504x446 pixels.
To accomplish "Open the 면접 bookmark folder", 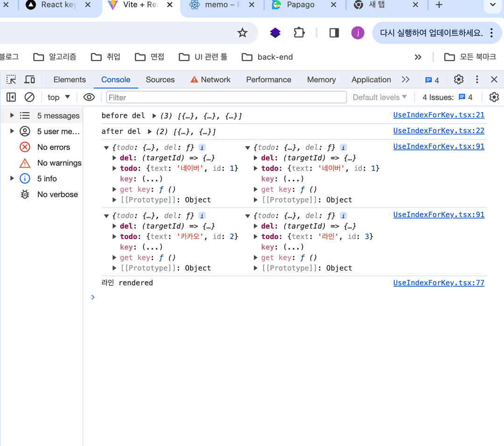I will [x=149, y=57].
